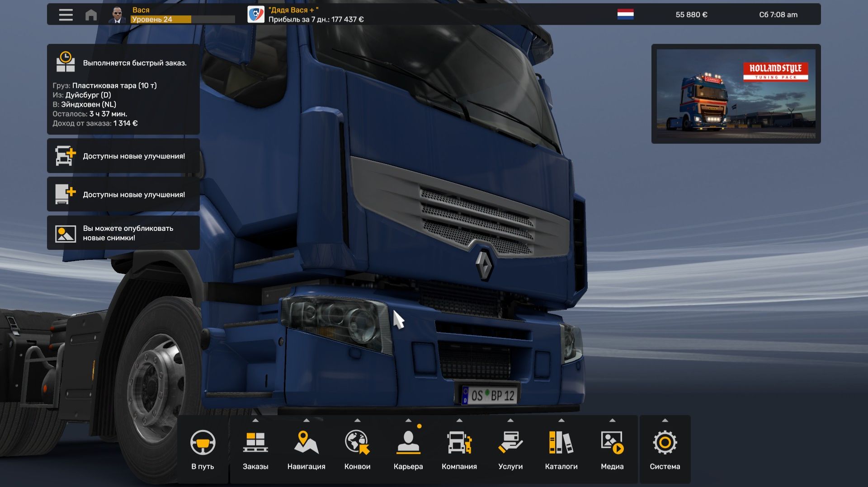Click the В путь label
The image size is (868, 487).
(203, 466)
